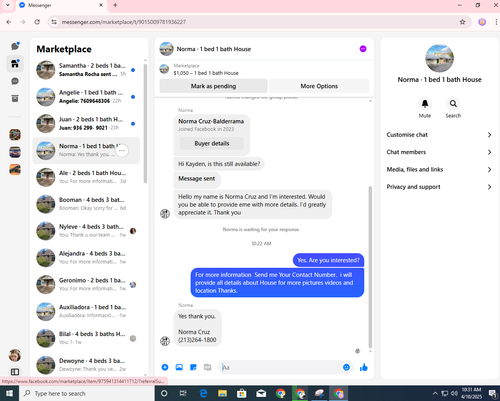Send a thumbs-up like
Screen dimensions: 500x401
[364, 367]
